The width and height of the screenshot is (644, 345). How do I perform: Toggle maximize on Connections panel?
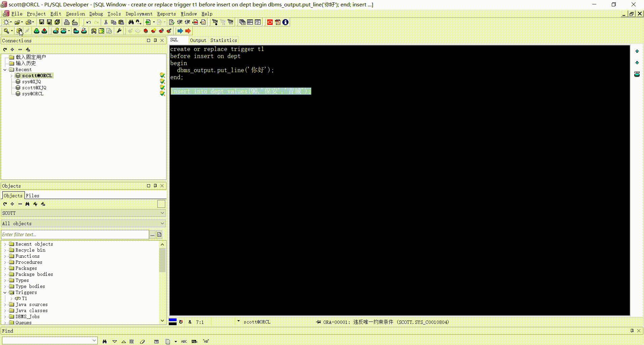click(148, 40)
